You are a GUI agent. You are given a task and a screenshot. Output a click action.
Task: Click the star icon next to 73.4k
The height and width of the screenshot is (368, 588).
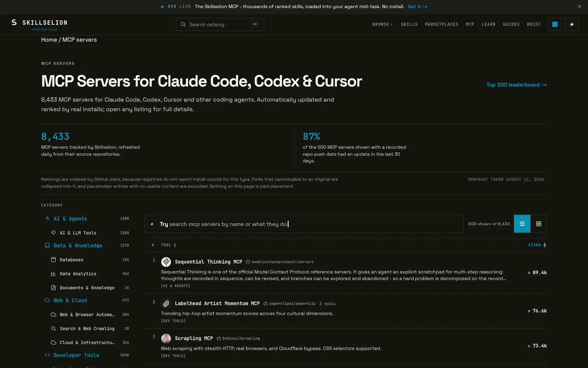click(529, 346)
